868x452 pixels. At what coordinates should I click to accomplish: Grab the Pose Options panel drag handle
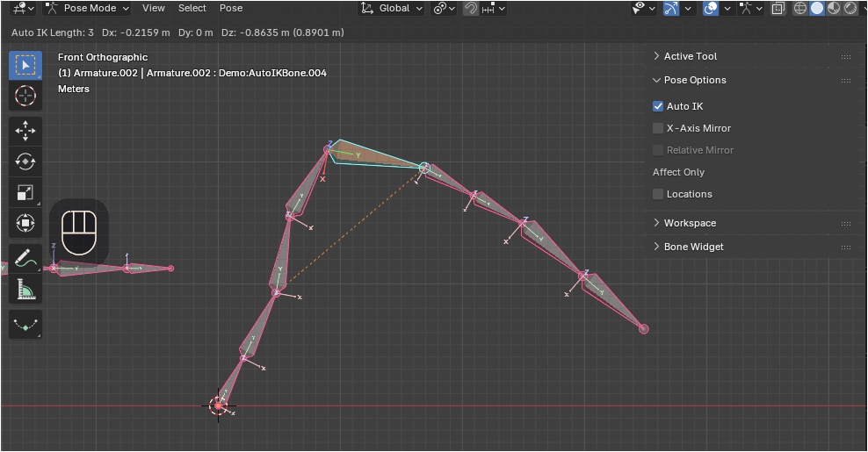(x=846, y=81)
